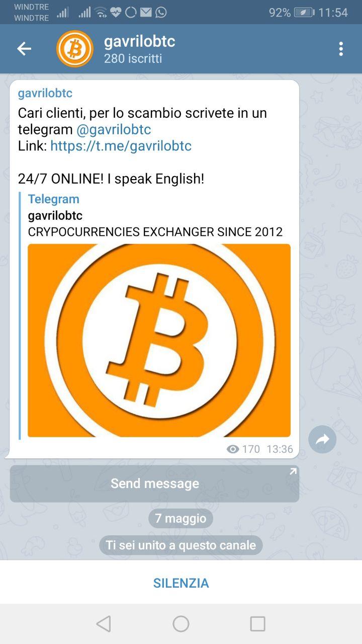Tap the share forward arrow beside message
Image resolution: width=362 pixels, height=644 pixels.
click(322, 439)
